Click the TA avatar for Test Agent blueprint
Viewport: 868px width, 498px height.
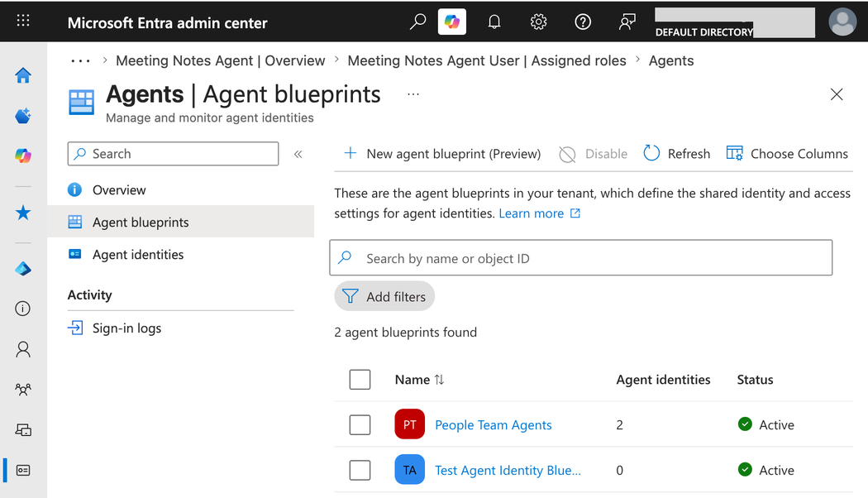[410, 470]
